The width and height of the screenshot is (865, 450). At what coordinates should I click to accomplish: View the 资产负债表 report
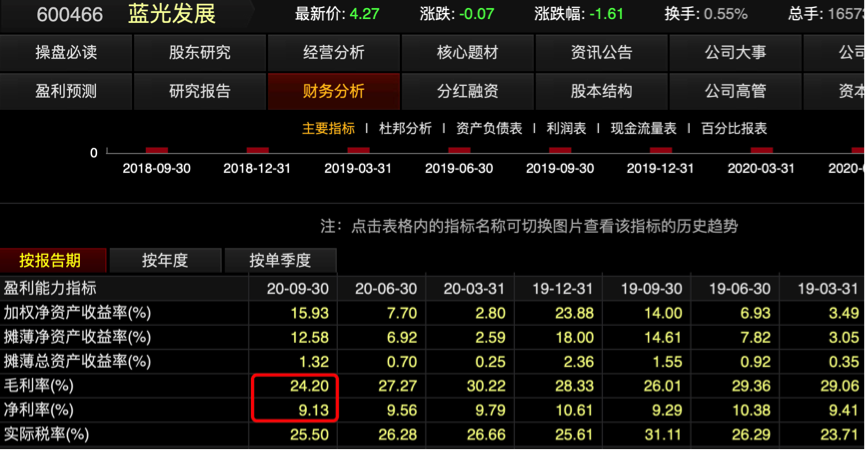pyautogui.click(x=489, y=128)
